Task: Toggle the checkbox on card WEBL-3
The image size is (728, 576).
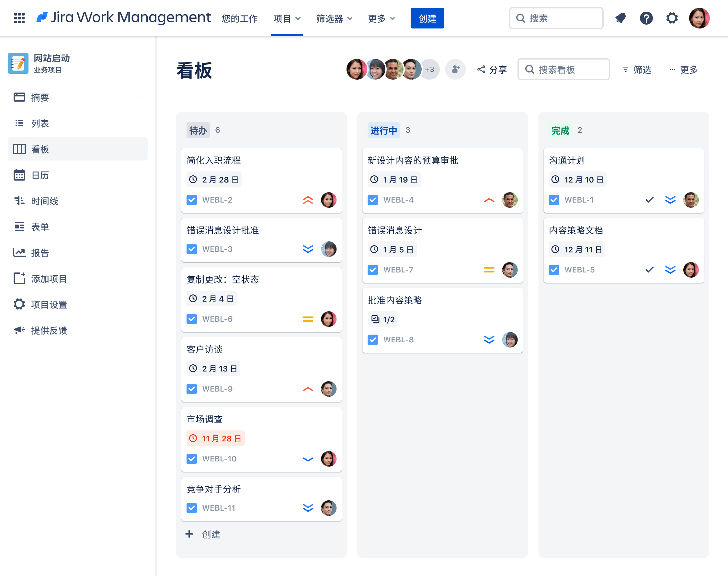Action: pyautogui.click(x=192, y=249)
